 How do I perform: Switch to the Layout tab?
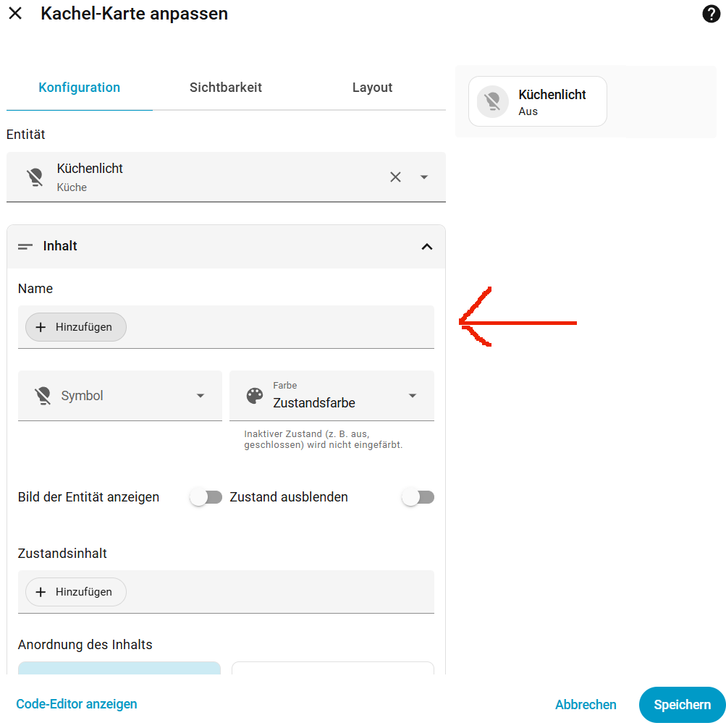372,88
